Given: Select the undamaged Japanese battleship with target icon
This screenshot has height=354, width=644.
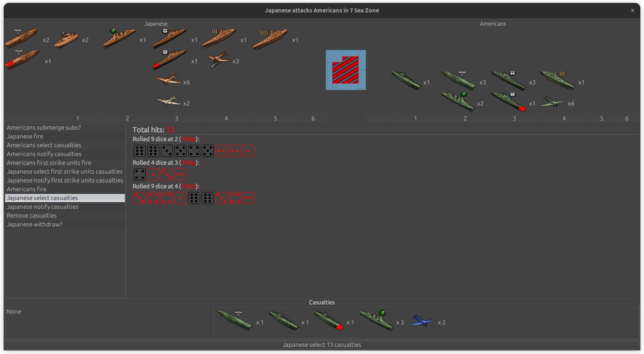Looking at the screenshot, I should click(x=170, y=38).
